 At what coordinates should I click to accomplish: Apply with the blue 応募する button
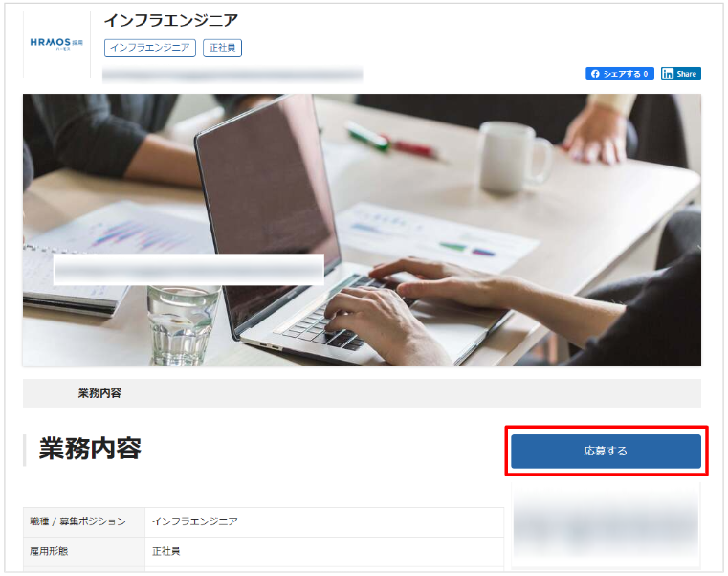(x=606, y=451)
